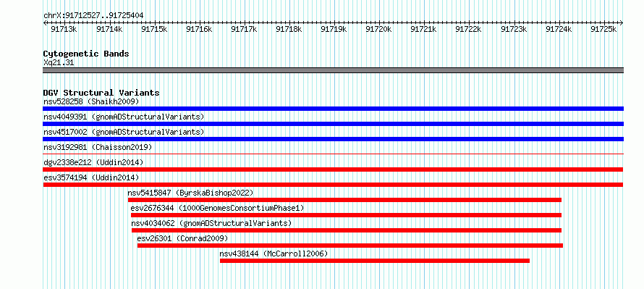The image size is (644, 289).
Task: Select the thin nsv3192981 Chaisson2019 line
Action: coord(333,154)
